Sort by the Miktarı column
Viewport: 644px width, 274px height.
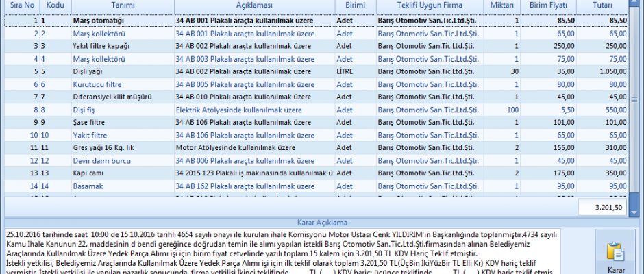[502, 5]
